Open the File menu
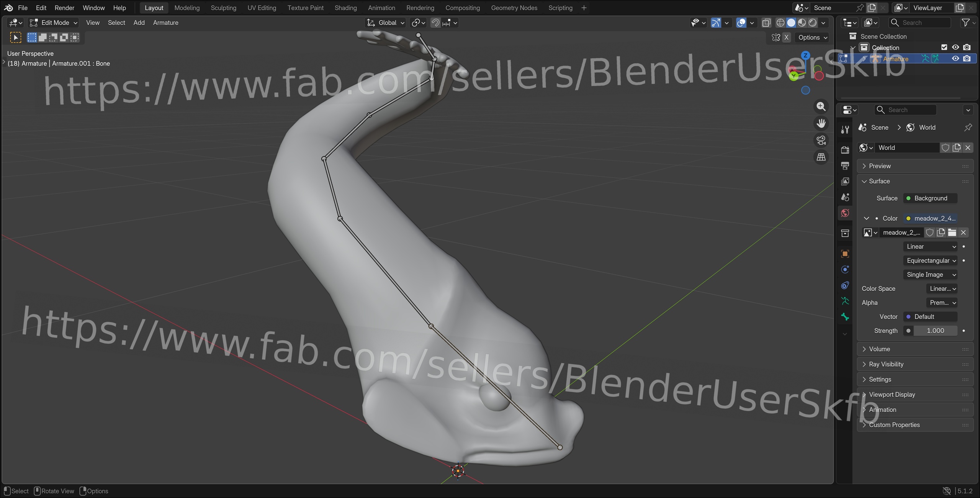 23,8
